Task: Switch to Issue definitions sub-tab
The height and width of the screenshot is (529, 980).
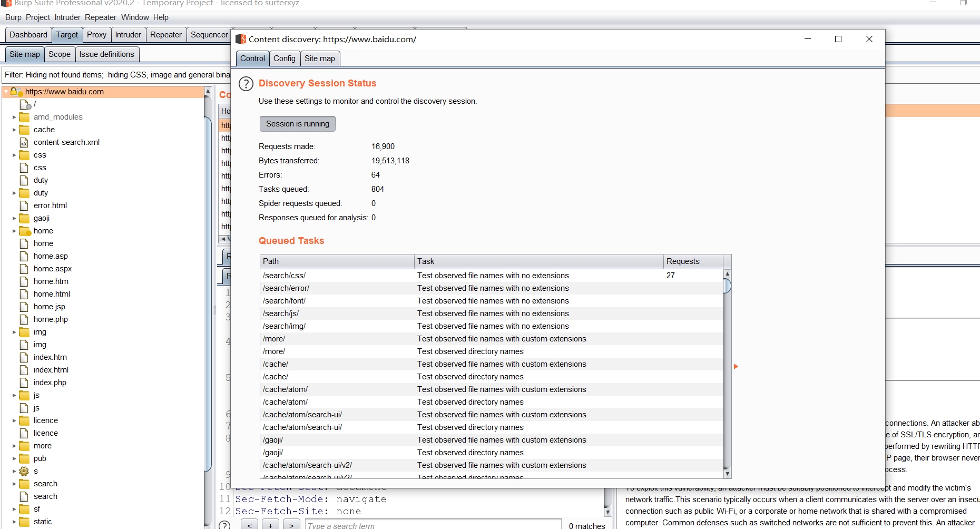Action: pyautogui.click(x=107, y=54)
